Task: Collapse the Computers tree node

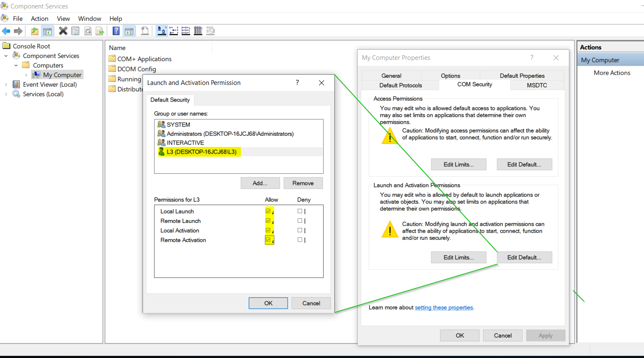Action: click(16, 65)
